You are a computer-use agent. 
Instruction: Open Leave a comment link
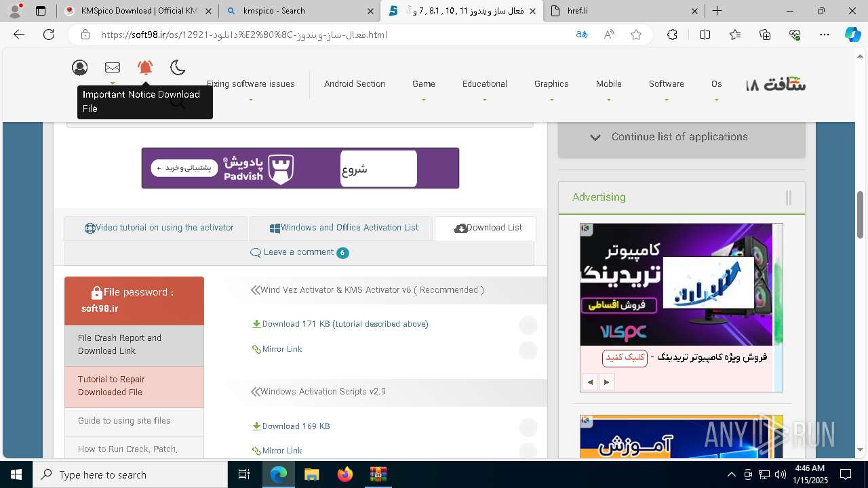pyautogui.click(x=299, y=252)
